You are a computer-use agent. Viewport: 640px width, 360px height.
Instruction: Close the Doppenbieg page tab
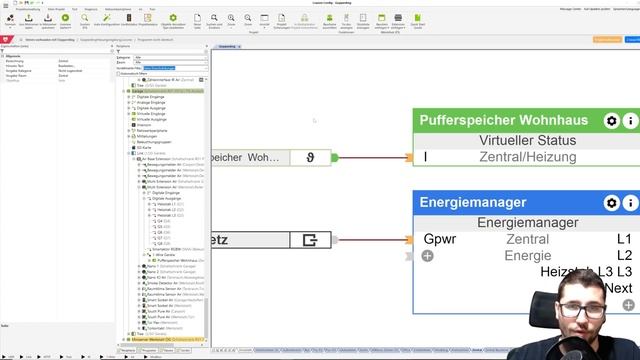(x=239, y=47)
